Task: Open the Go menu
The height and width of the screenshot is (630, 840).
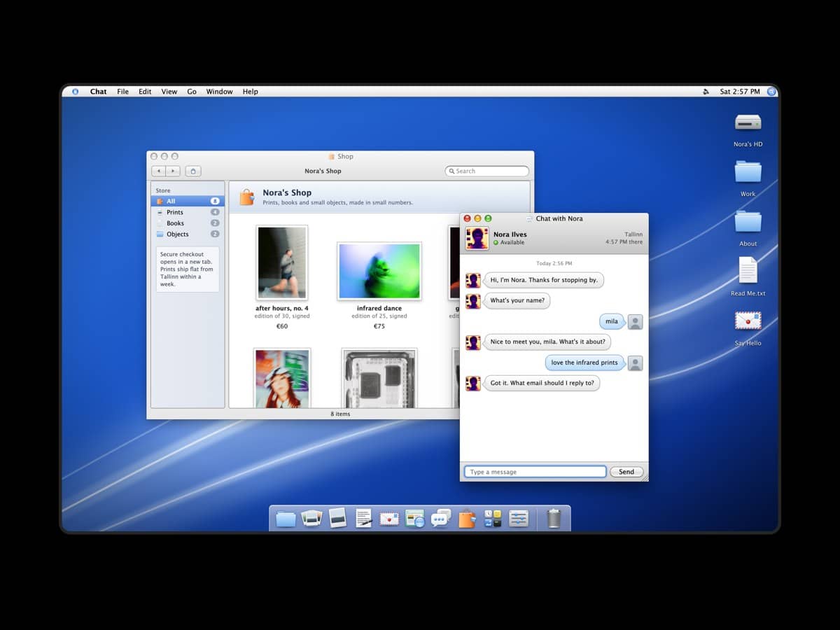Action: 192,92
